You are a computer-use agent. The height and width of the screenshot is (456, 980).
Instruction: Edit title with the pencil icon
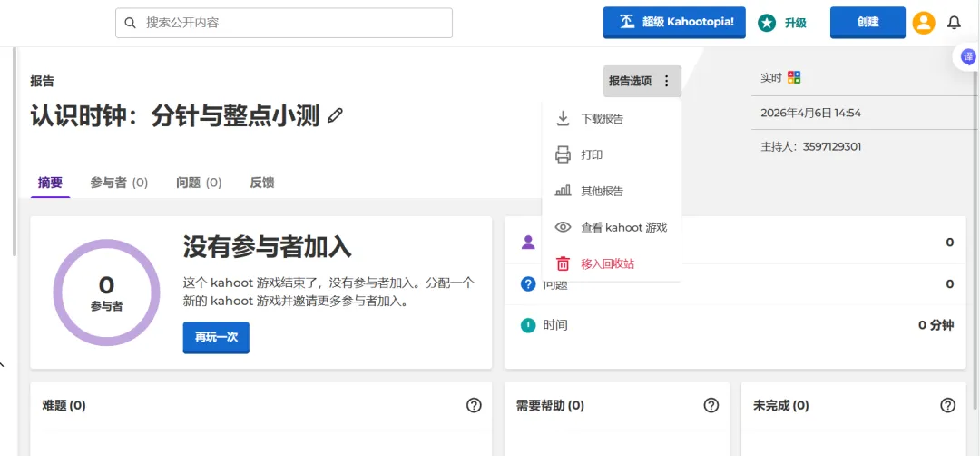tap(336, 115)
